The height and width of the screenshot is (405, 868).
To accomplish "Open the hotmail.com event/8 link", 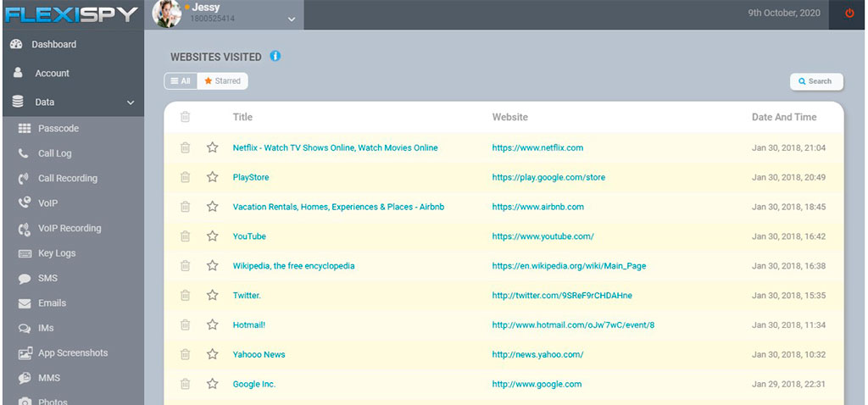I will pyautogui.click(x=573, y=325).
